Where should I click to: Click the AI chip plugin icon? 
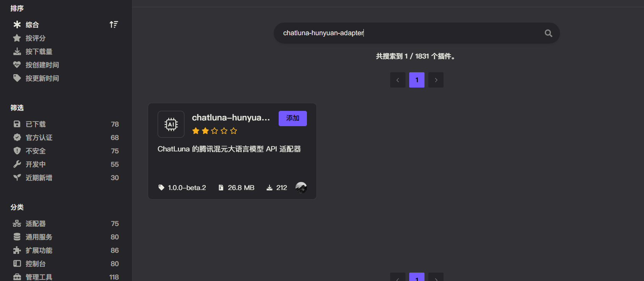(x=171, y=124)
